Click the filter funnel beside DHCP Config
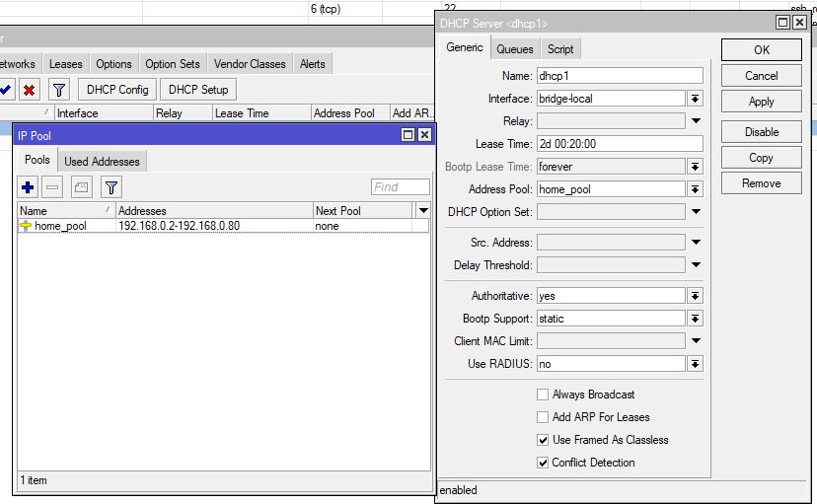Image resolution: width=817 pixels, height=504 pixels. (59, 90)
